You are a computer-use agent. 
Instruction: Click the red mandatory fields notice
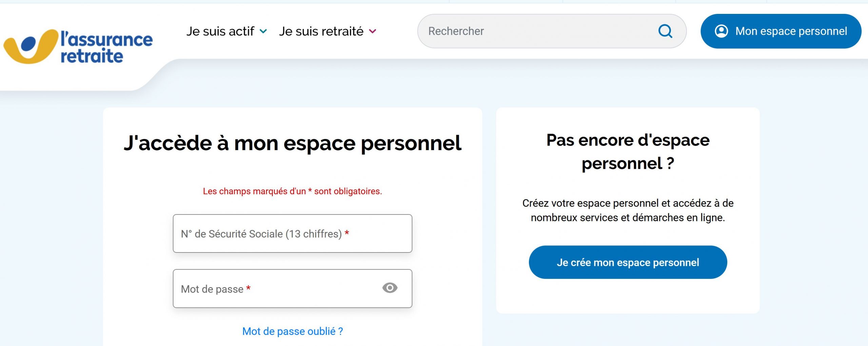coord(292,191)
